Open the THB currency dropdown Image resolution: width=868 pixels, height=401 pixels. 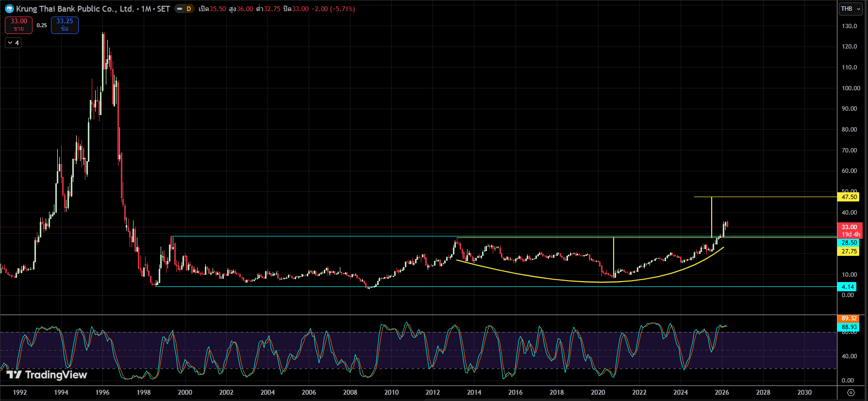tap(851, 9)
